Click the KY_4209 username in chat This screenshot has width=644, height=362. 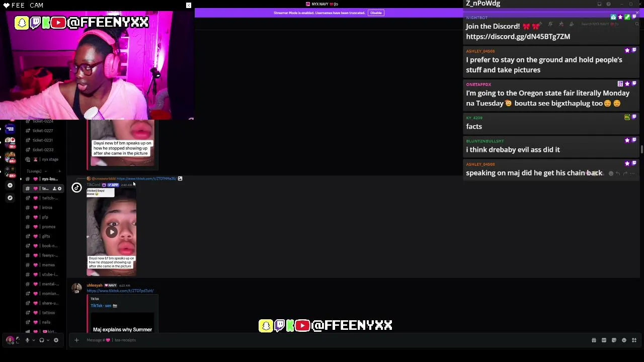click(474, 118)
